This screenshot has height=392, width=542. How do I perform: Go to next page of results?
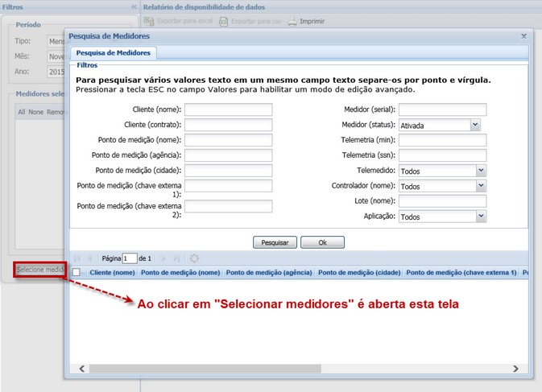click(163, 258)
